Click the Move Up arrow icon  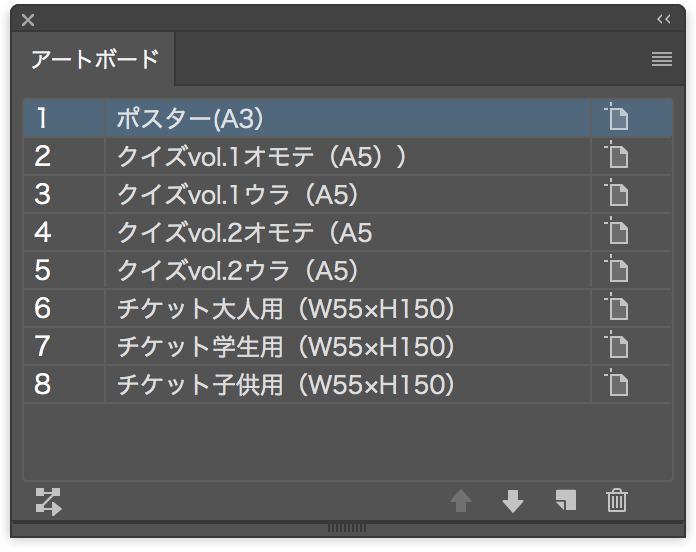tap(461, 501)
